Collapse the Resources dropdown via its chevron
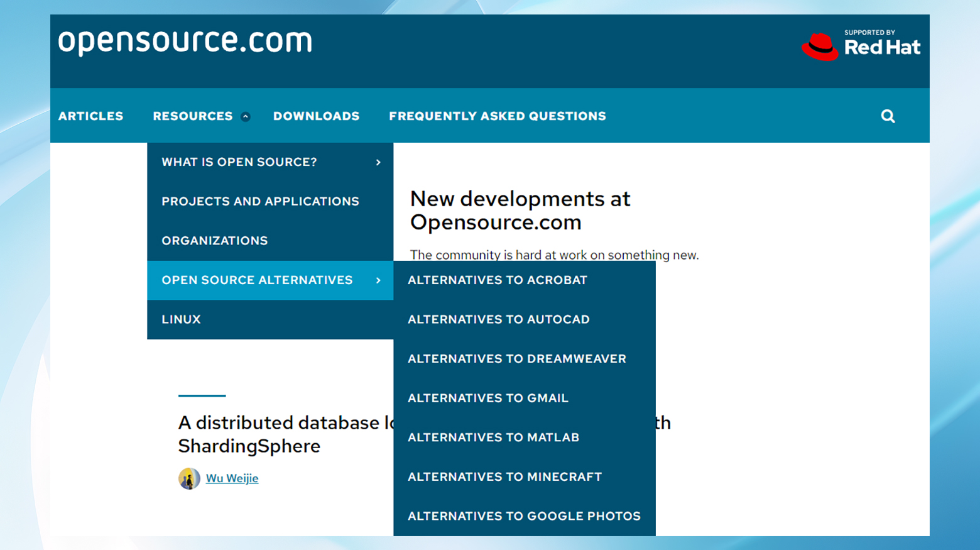This screenshot has height=550, width=980. 245,116
